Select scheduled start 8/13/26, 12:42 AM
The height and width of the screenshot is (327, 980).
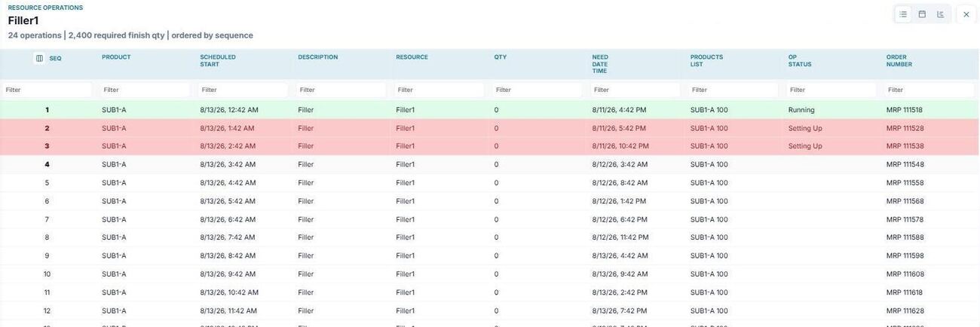(x=229, y=110)
